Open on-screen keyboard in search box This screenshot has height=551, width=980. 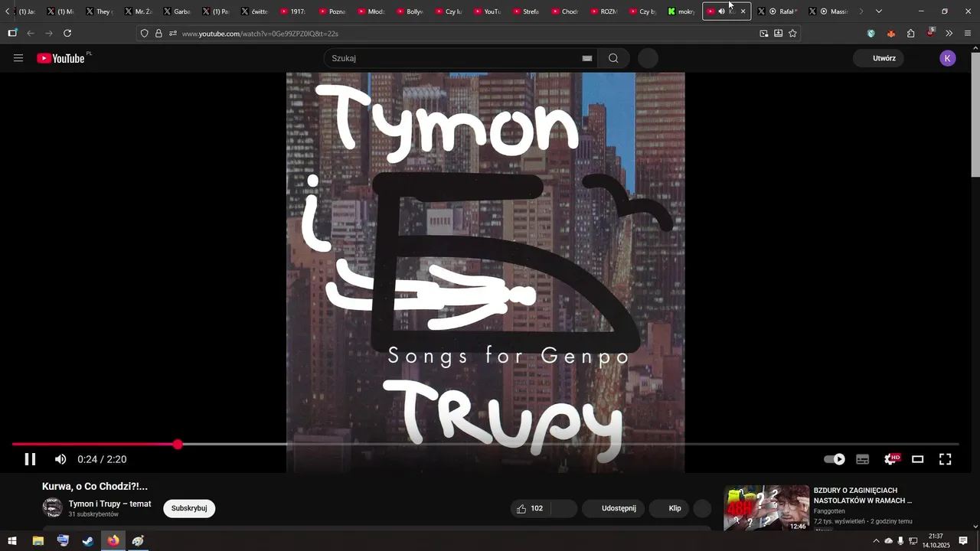coord(587,58)
